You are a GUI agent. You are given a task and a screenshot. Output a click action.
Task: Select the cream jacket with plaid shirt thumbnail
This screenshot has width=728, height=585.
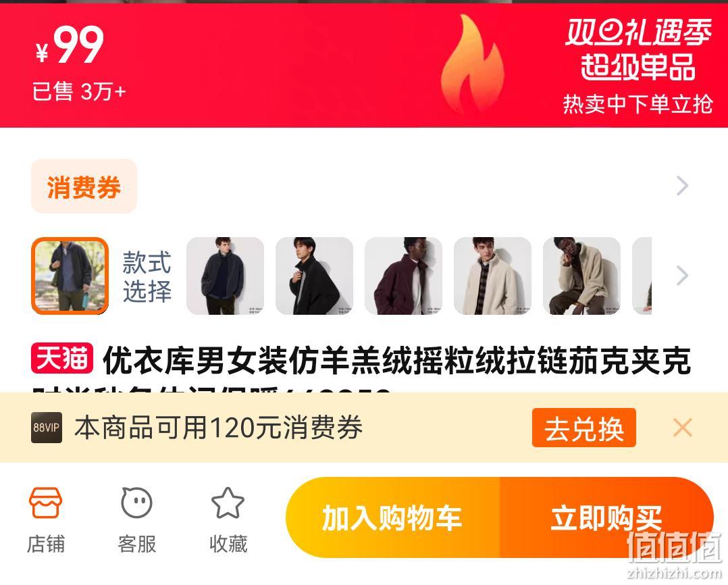click(x=492, y=276)
